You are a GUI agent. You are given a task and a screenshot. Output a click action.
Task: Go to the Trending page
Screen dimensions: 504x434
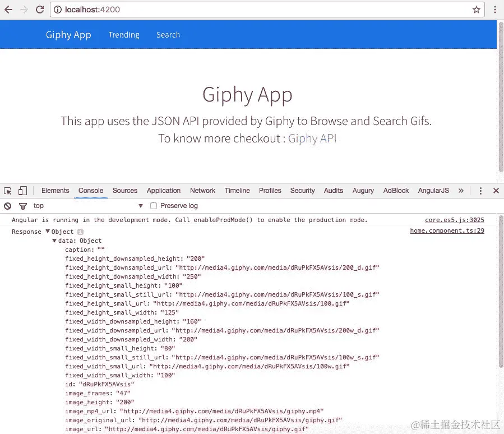tap(124, 35)
